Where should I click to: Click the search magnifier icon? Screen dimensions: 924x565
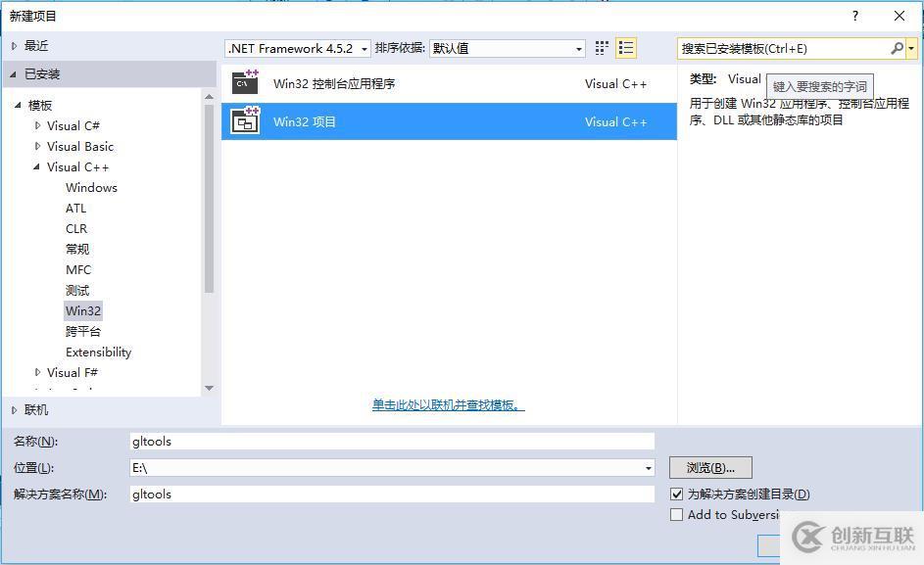[x=897, y=48]
